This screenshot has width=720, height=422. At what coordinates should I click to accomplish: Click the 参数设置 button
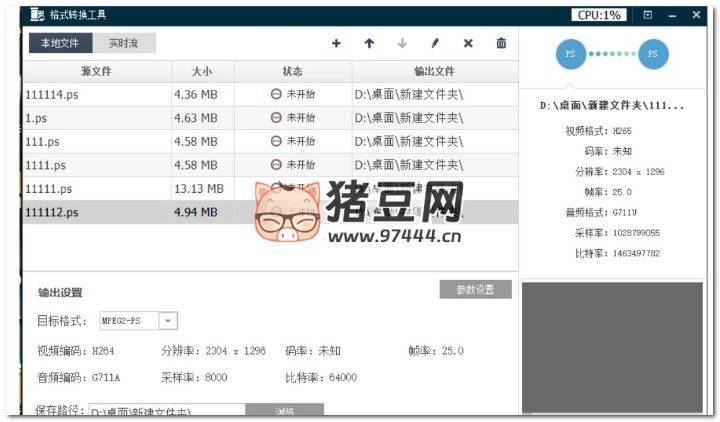point(475,290)
